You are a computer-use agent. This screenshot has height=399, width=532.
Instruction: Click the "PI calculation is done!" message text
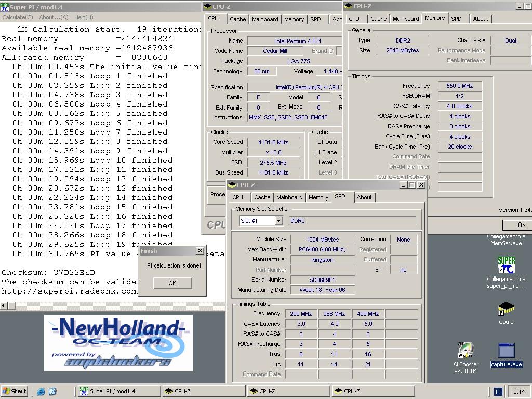(174, 265)
